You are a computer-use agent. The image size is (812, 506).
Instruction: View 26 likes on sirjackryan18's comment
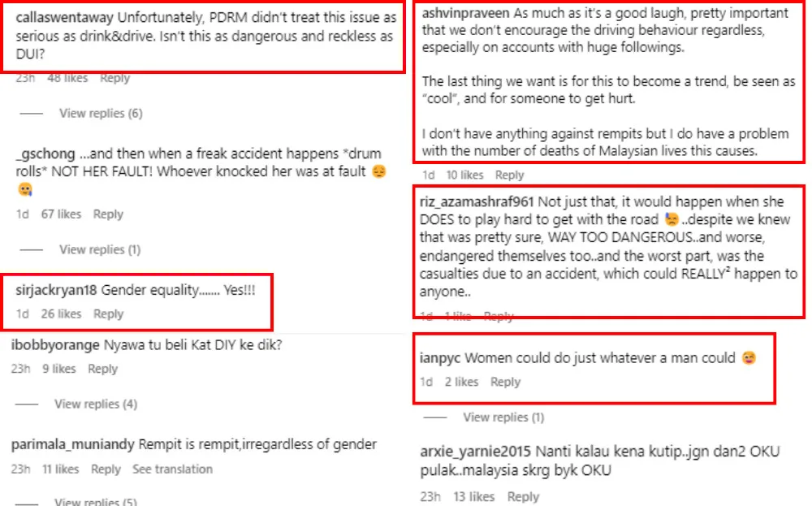click(62, 314)
